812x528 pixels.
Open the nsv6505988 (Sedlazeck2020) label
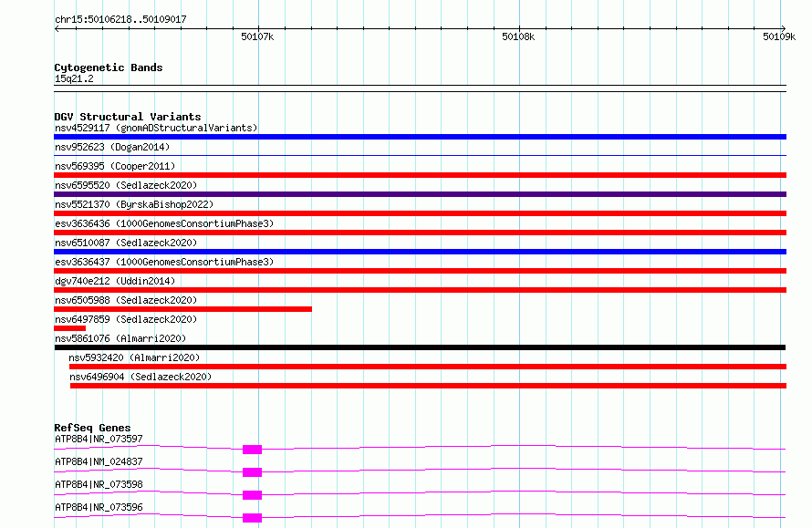click(x=126, y=300)
